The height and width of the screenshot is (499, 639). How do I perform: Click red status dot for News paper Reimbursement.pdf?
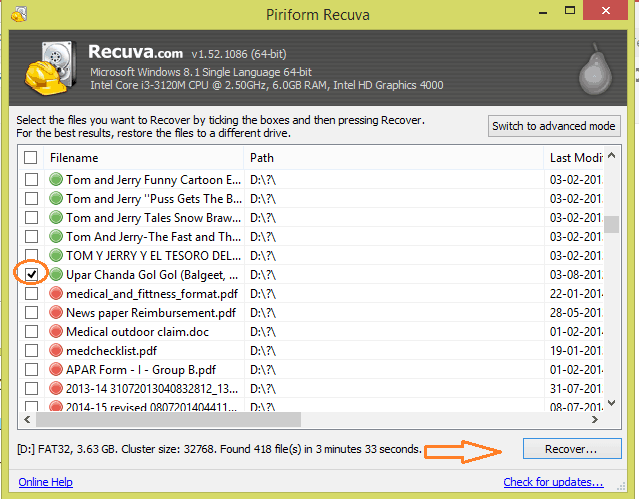point(56,312)
